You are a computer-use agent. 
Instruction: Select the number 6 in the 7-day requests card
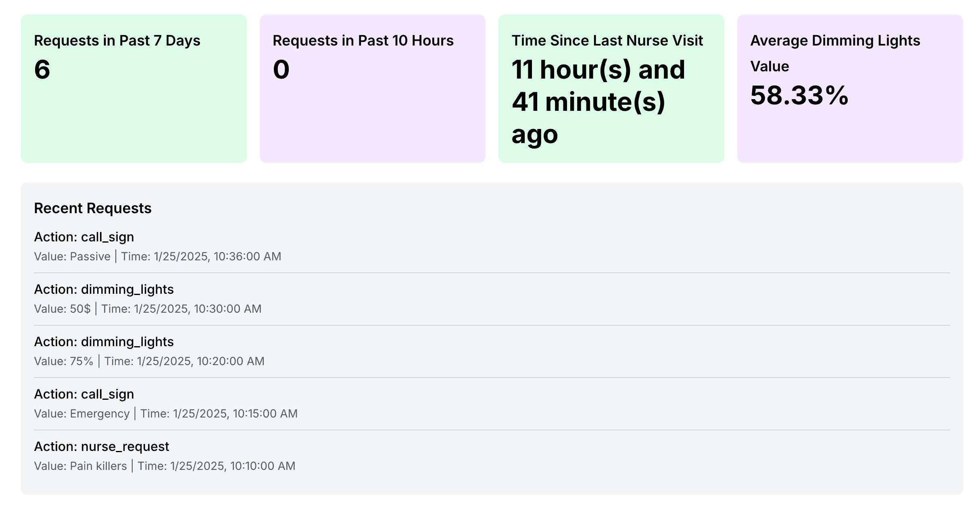[42, 69]
